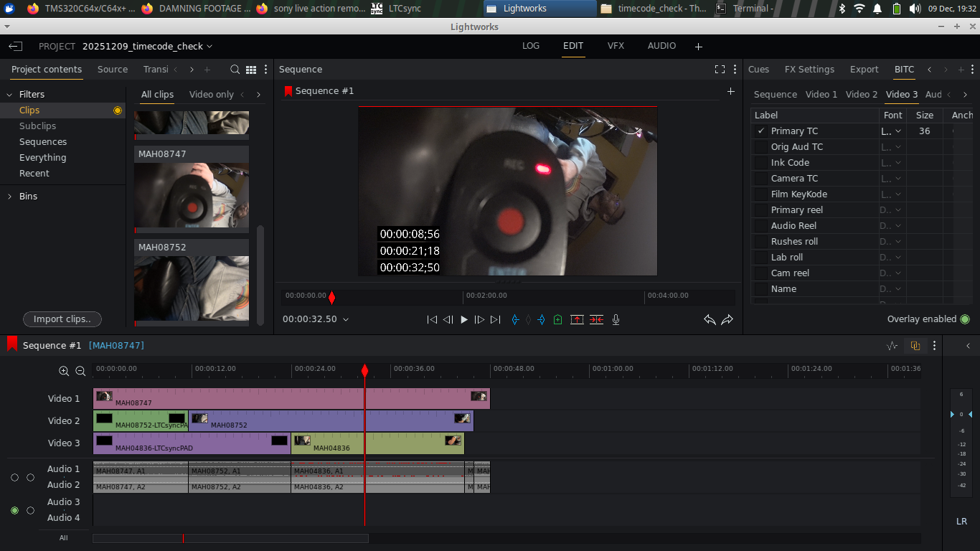The height and width of the screenshot is (551, 980).
Task: Check the Ink Code label box
Action: point(760,163)
